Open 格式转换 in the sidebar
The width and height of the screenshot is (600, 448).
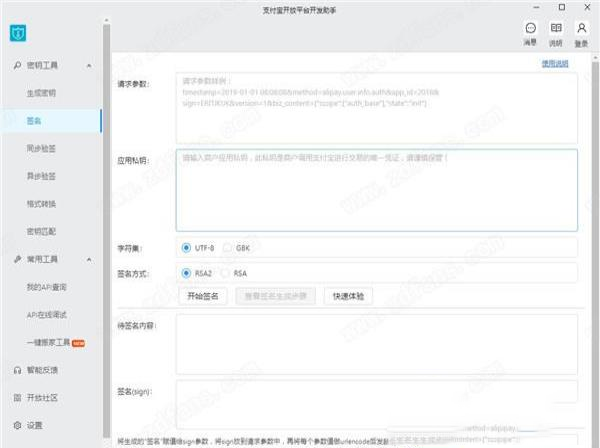(x=41, y=204)
